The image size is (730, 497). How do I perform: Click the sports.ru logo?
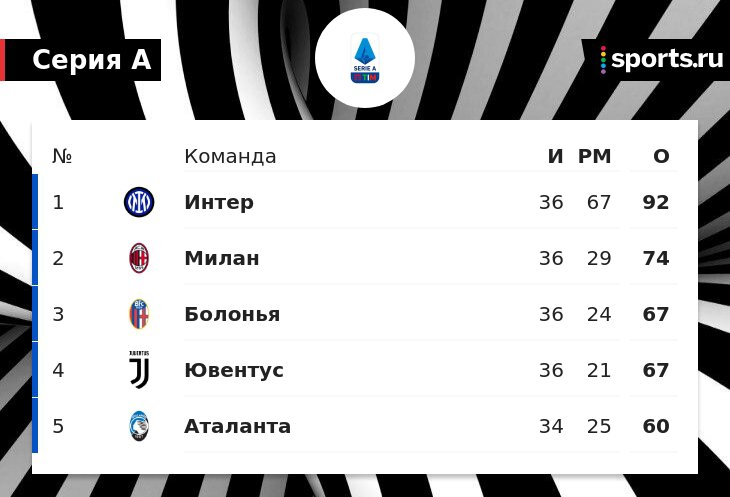[661, 60]
